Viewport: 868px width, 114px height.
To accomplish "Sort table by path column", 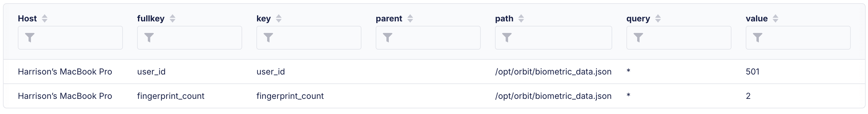I will pos(521,18).
